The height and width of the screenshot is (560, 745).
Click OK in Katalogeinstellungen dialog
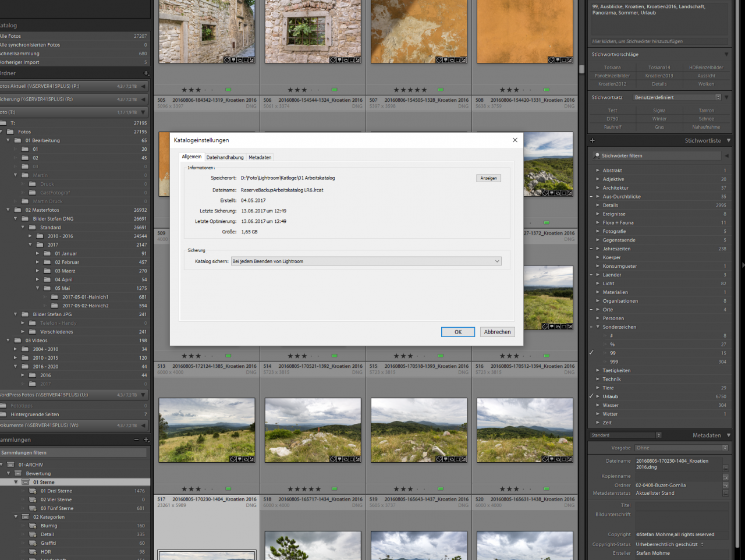(x=458, y=332)
